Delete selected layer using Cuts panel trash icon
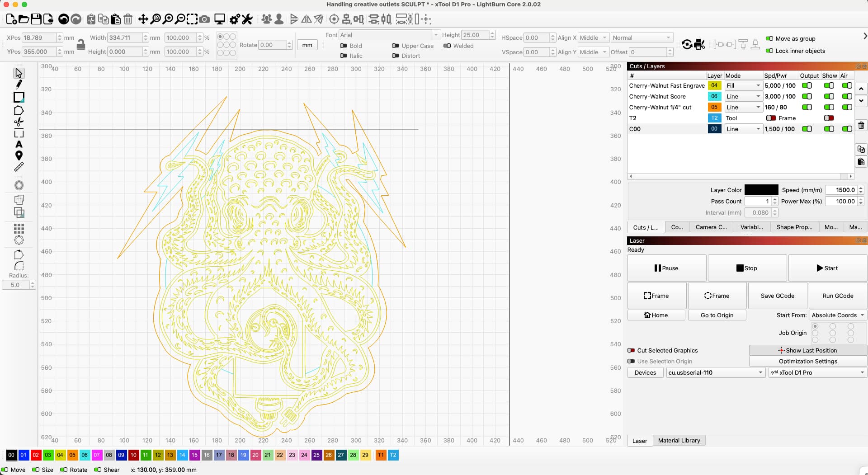 [x=861, y=125]
